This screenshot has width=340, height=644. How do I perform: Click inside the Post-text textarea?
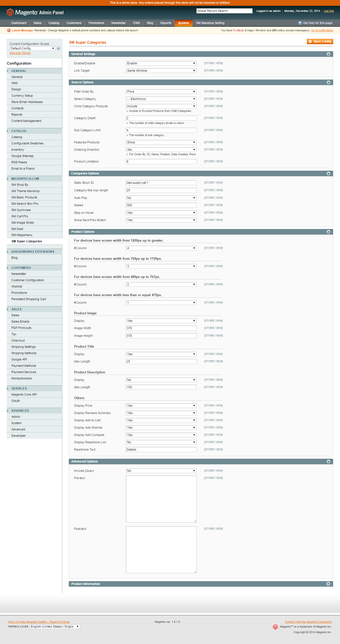coord(161,550)
